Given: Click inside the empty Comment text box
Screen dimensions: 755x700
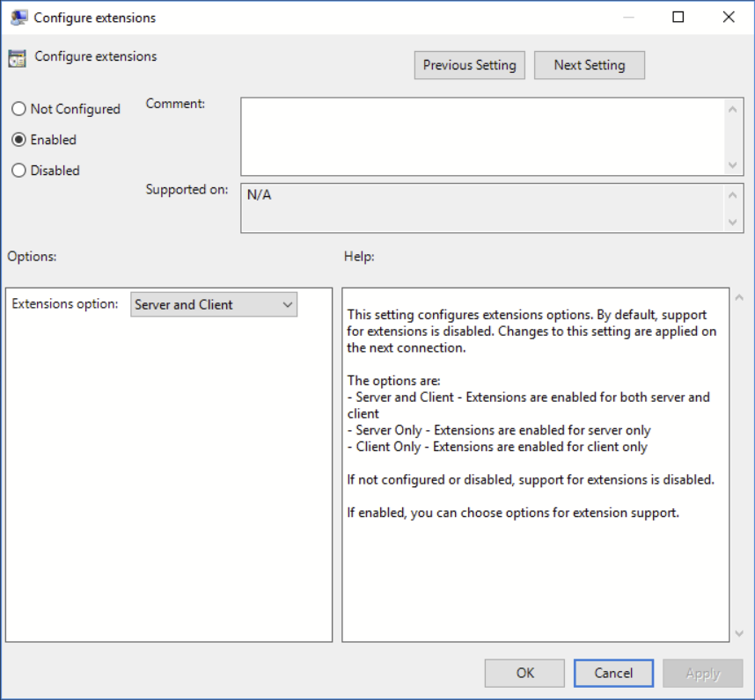Looking at the screenshot, I should [484, 132].
